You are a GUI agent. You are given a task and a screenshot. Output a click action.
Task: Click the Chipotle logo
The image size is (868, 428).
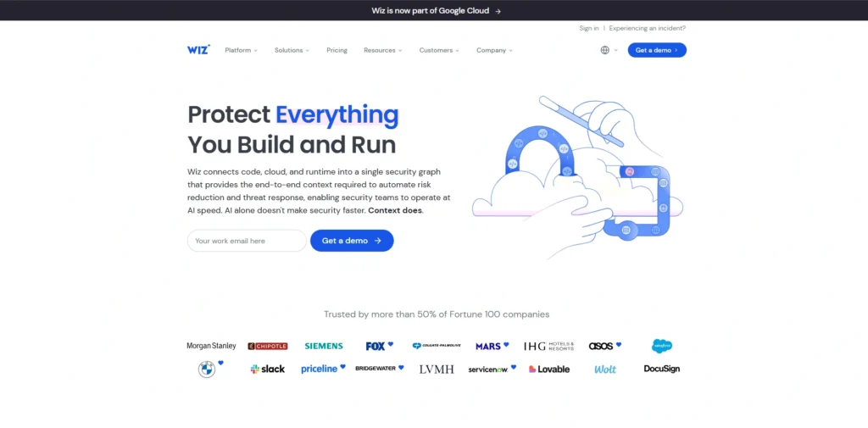pos(268,346)
